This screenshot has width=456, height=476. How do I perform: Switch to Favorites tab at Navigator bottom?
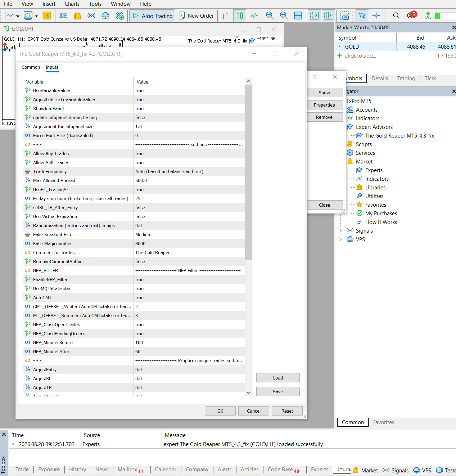[383, 422]
